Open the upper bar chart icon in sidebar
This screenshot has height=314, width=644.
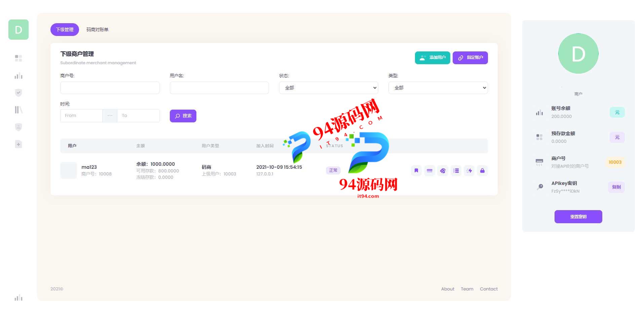coord(18,76)
